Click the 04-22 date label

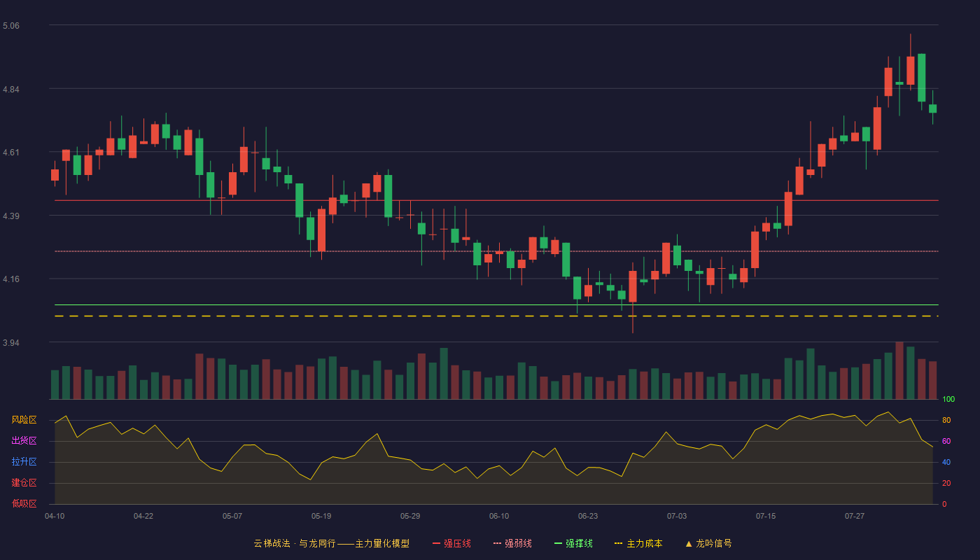(x=143, y=516)
